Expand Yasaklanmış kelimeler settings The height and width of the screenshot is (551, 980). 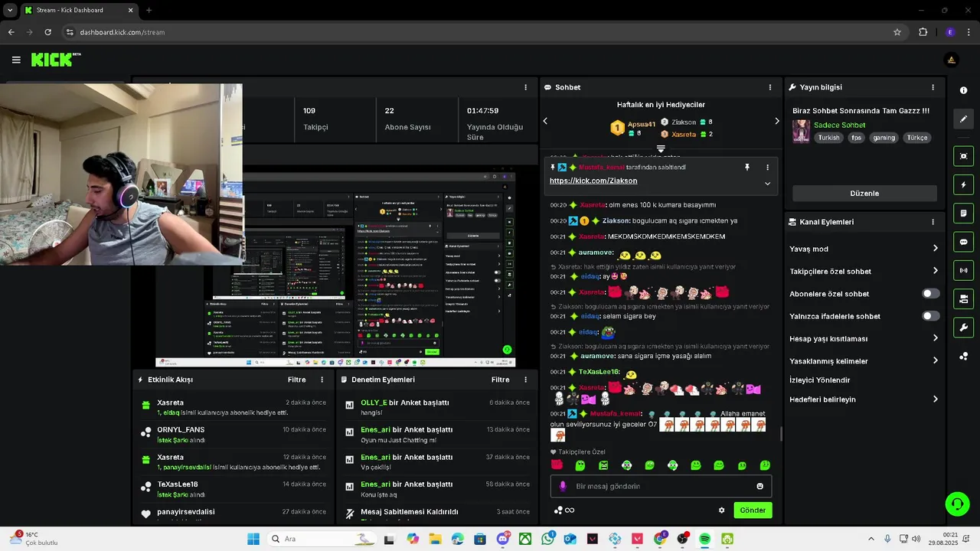(935, 360)
